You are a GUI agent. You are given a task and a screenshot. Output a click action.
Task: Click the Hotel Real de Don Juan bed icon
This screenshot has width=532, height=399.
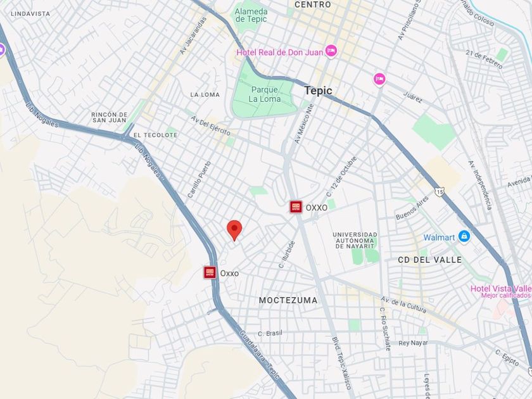click(331, 51)
